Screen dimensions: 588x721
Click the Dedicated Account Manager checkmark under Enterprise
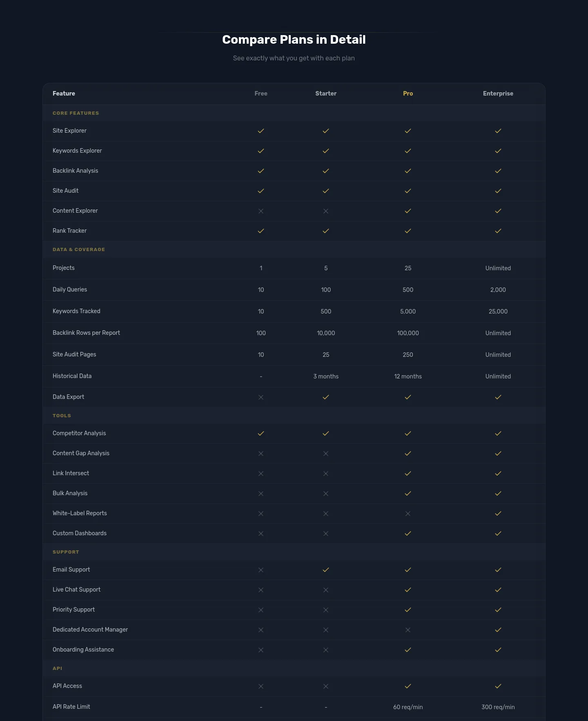point(498,630)
